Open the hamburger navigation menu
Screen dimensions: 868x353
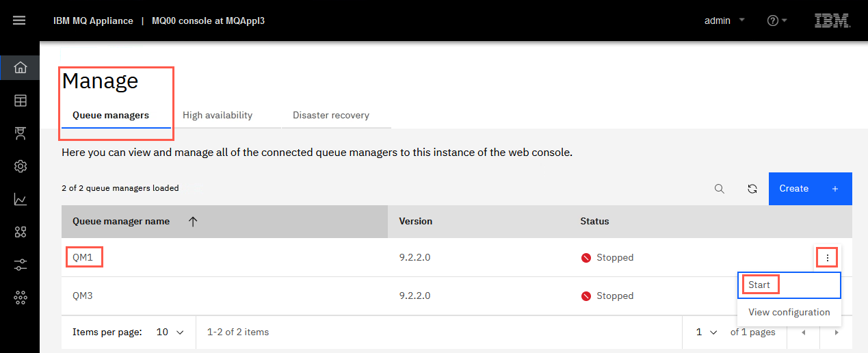19,21
